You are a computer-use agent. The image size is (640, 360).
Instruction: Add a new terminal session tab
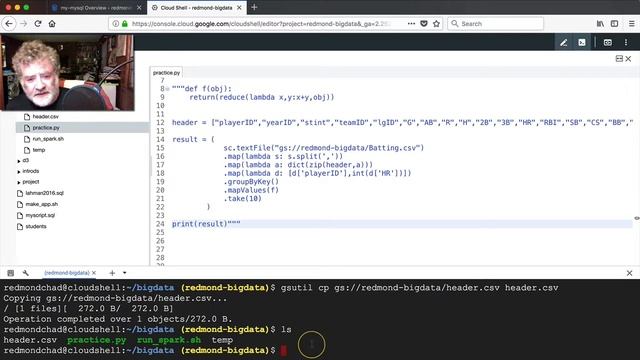point(112,273)
